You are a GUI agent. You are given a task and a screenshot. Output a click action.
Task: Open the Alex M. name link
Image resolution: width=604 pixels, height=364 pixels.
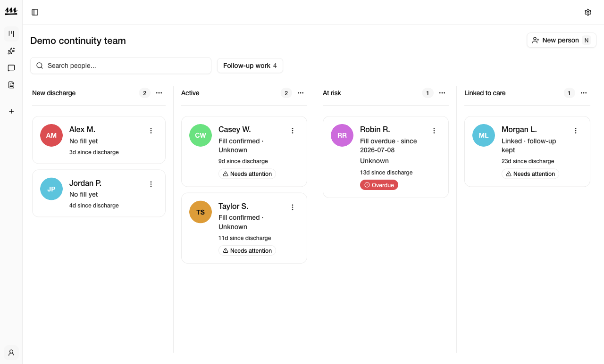pyautogui.click(x=82, y=130)
